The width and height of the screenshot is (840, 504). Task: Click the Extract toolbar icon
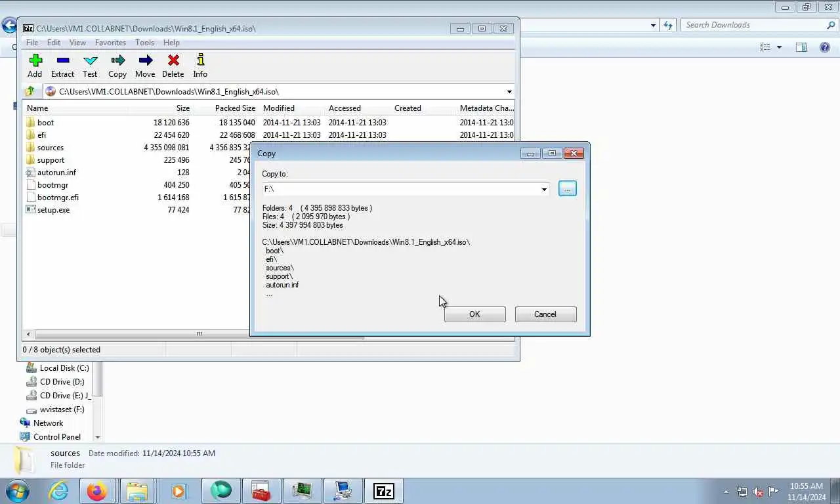pos(63,60)
